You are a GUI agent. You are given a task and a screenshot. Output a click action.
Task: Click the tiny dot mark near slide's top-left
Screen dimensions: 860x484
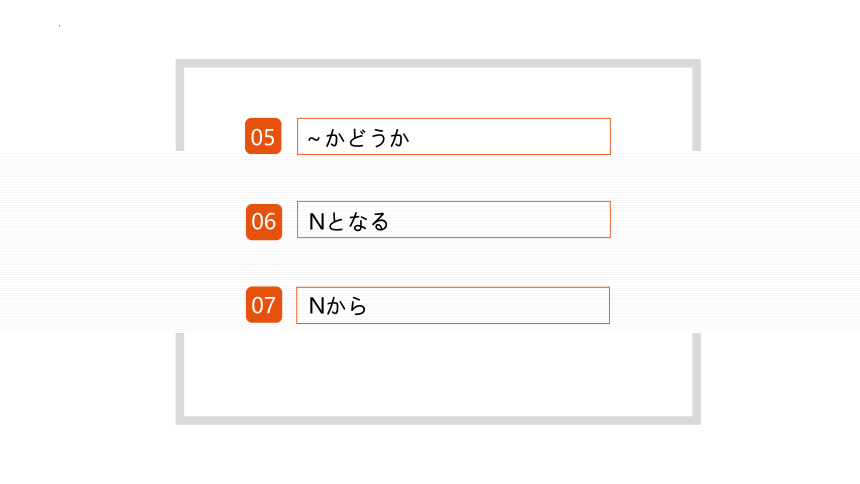click(x=59, y=26)
